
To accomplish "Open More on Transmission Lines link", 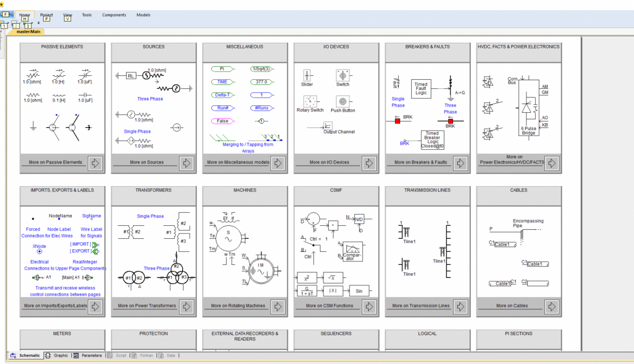I will (421, 306).
